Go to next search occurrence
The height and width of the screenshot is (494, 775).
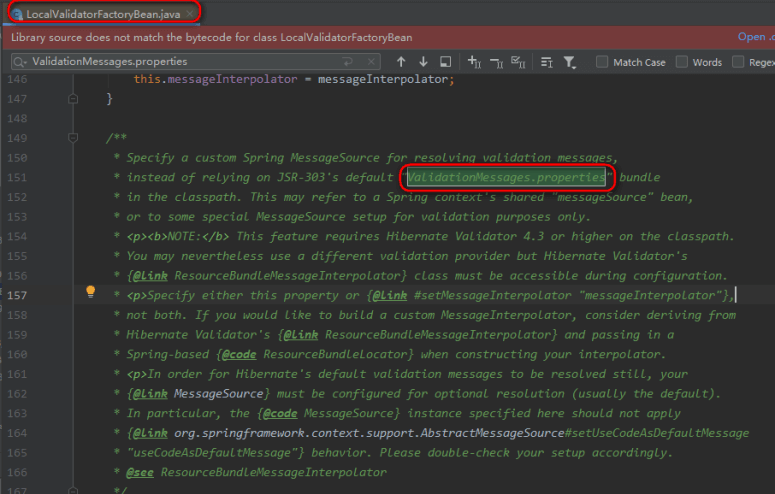coord(423,62)
